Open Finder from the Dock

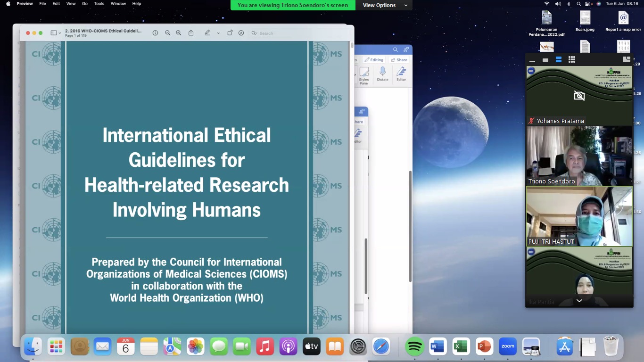[x=33, y=347]
